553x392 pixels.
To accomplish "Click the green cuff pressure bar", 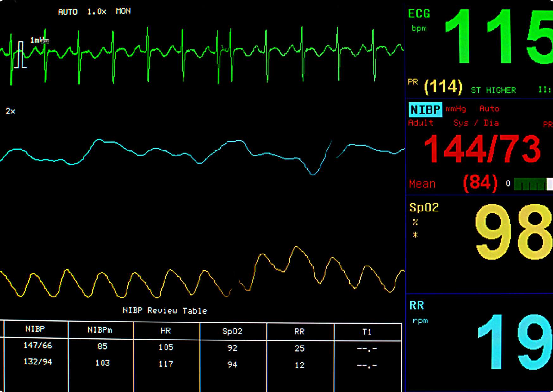I will pyautogui.click(x=530, y=184).
